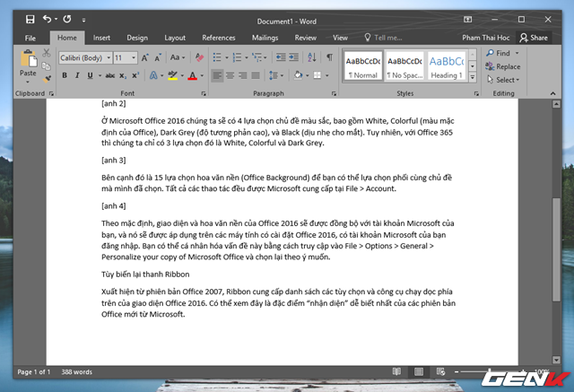Open the highlight color dropdown arrow
Viewport: 574px width, 392px height.
pos(182,75)
